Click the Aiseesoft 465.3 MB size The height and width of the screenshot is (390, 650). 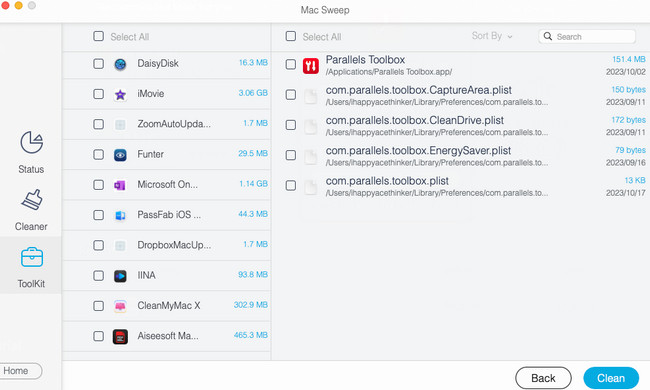point(251,335)
